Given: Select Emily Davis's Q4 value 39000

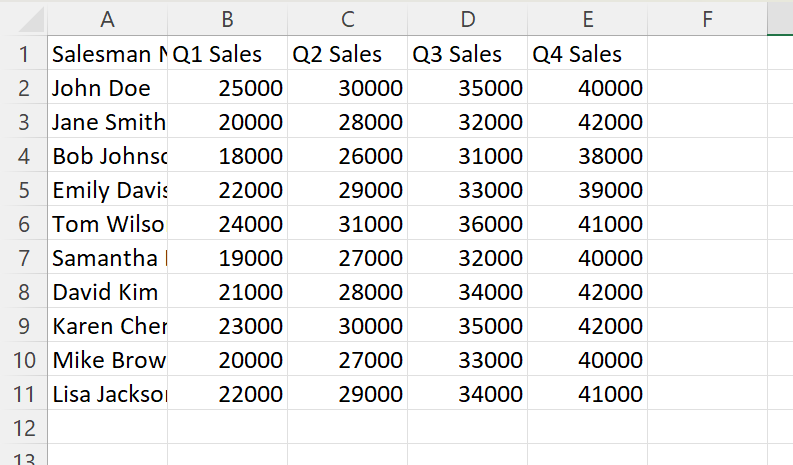Looking at the screenshot, I should click(x=587, y=190).
